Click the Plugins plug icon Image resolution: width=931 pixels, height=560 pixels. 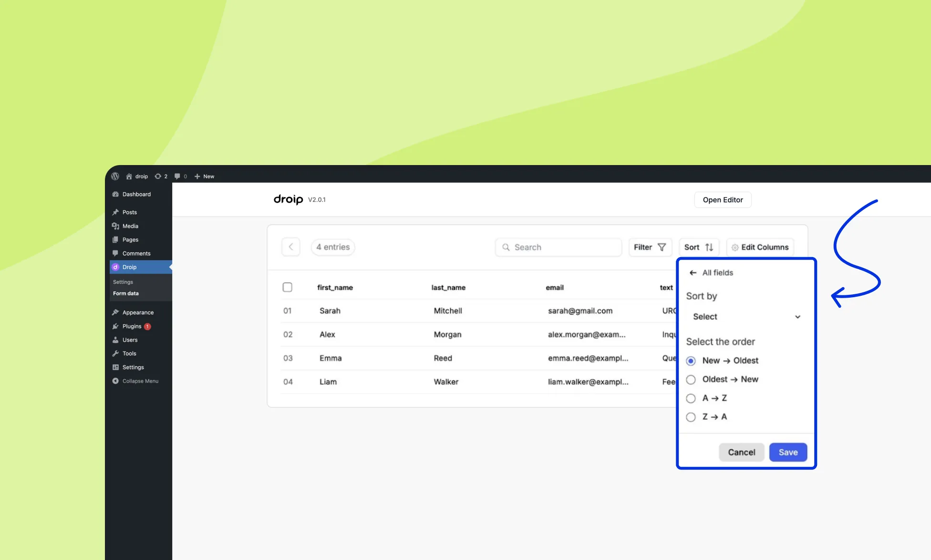(115, 326)
